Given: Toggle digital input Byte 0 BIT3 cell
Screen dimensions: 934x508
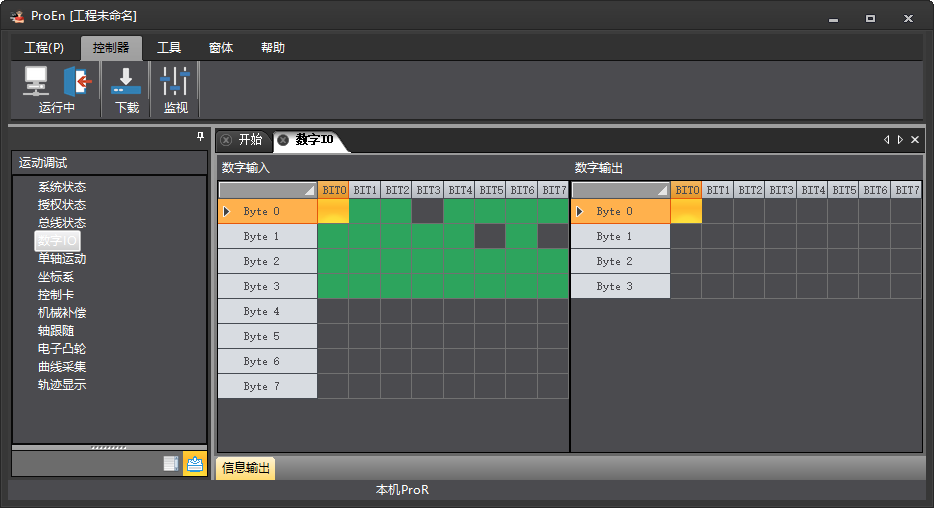Looking at the screenshot, I should click(x=428, y=211).
